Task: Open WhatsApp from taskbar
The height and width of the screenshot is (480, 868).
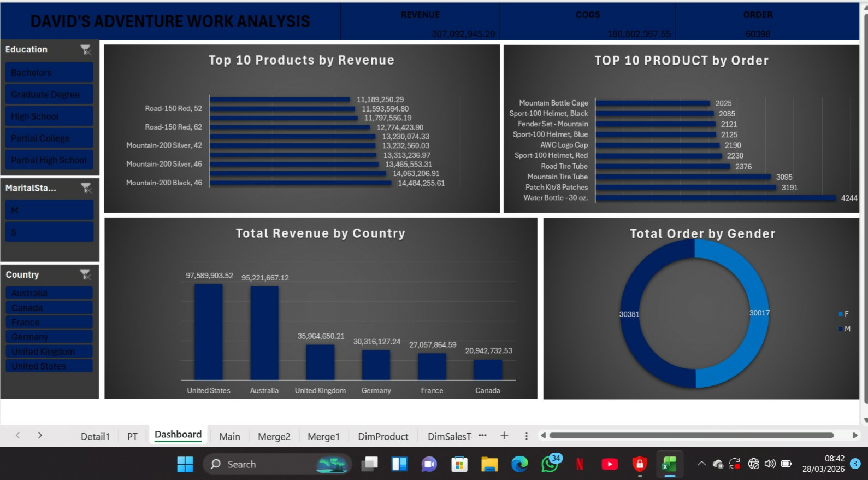Action: point(550,464)
